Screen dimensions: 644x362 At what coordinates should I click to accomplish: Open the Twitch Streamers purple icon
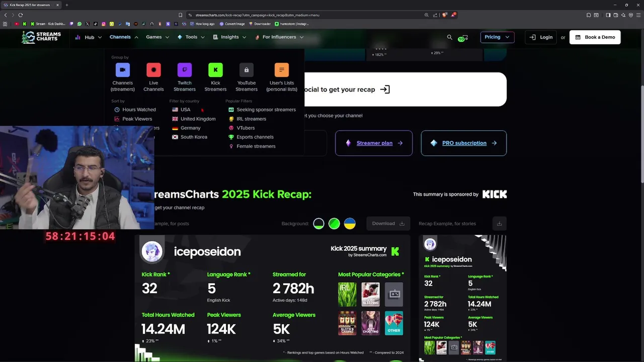point(185,70)
